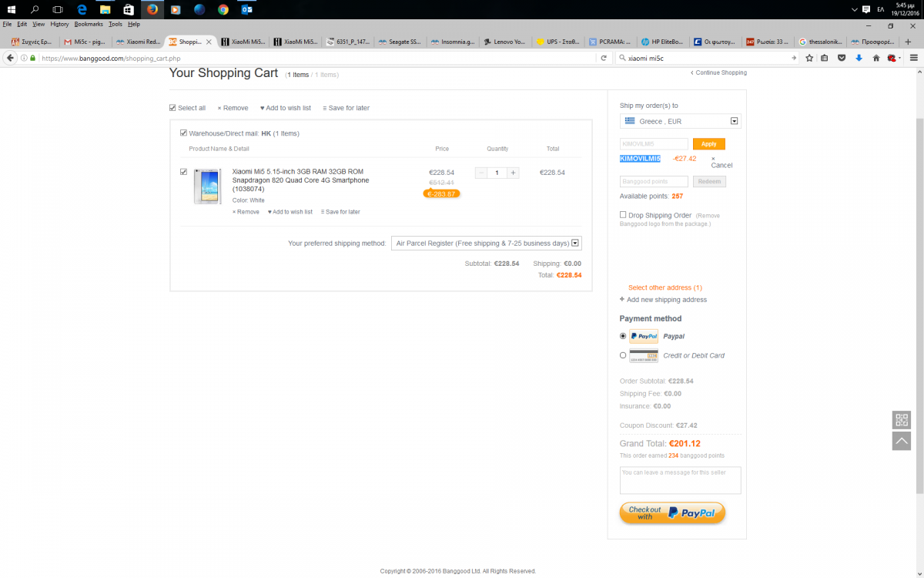The height and width of the screenshot is (578, 924).
Task: Click the orange Apply coupon button
Action: (708, 144)
